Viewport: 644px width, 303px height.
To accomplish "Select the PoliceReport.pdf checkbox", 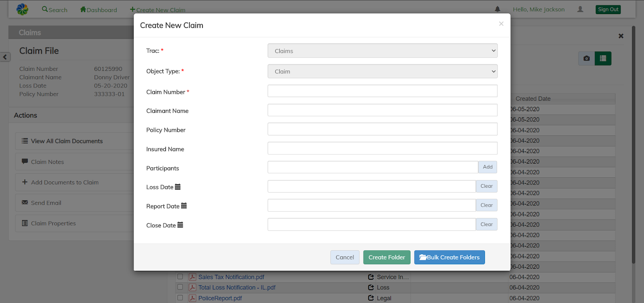I will pos(180,298).
